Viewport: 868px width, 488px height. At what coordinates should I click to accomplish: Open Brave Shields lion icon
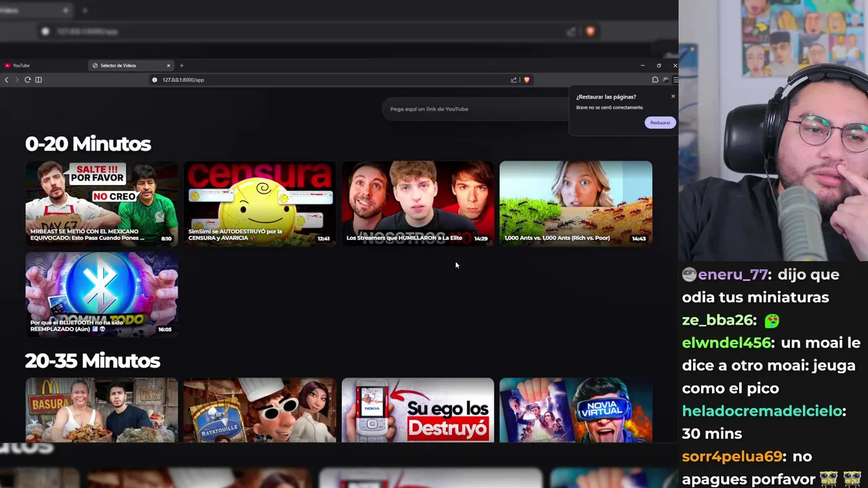pos(526,80)
